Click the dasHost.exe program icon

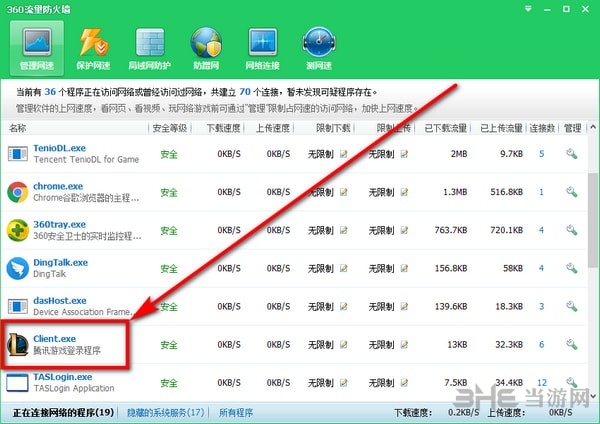(18, 307)
